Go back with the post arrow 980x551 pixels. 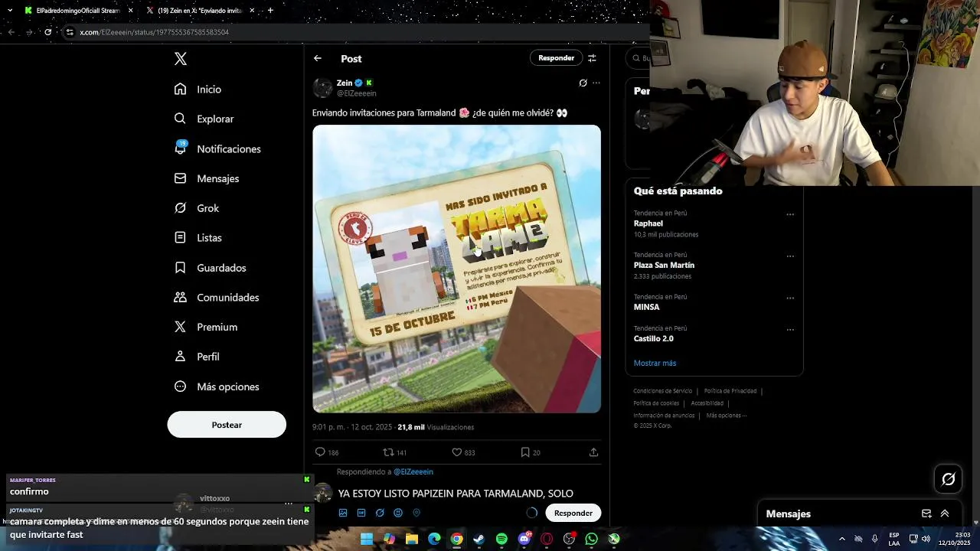tap(318, 58)
